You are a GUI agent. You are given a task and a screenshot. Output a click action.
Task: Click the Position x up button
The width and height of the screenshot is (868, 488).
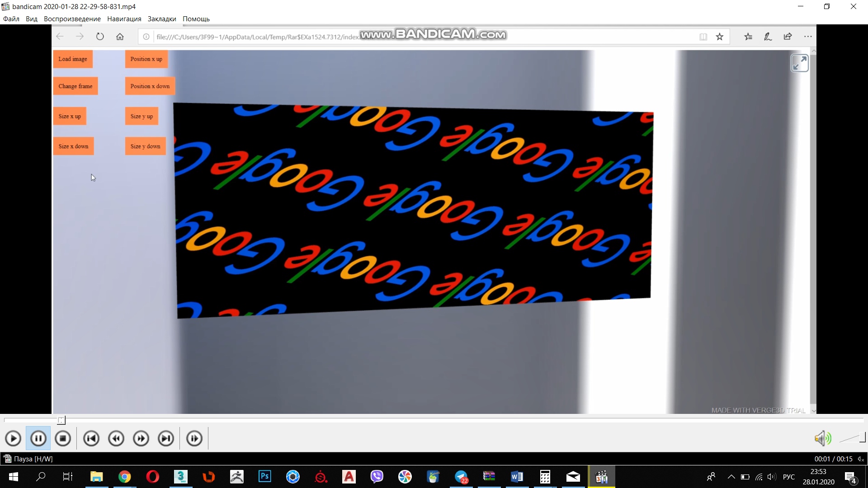tap(146, 59)
